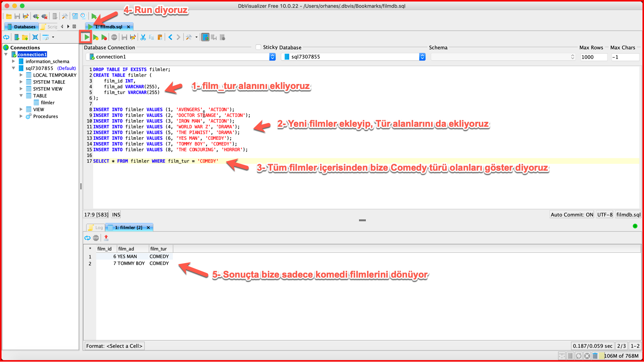Collapse the TABLE node
644x362 pixels.
21,95
